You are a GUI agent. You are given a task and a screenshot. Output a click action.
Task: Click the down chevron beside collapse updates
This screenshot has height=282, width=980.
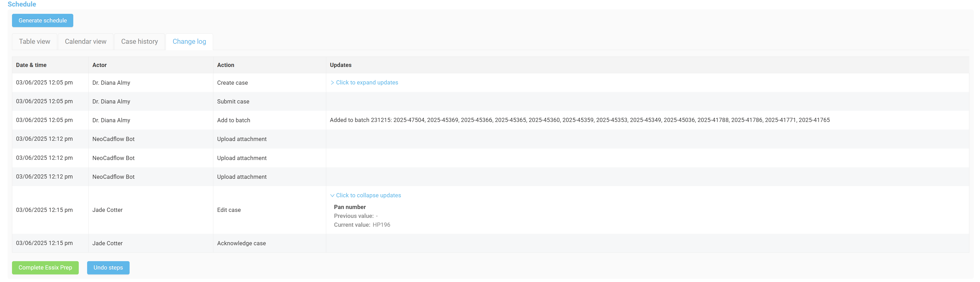(332, 195)
